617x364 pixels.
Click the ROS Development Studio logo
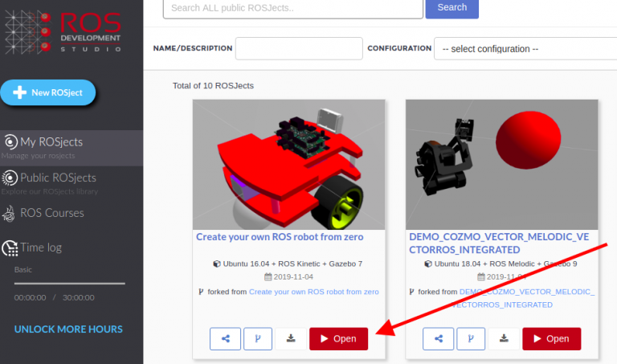coord(63,32)
